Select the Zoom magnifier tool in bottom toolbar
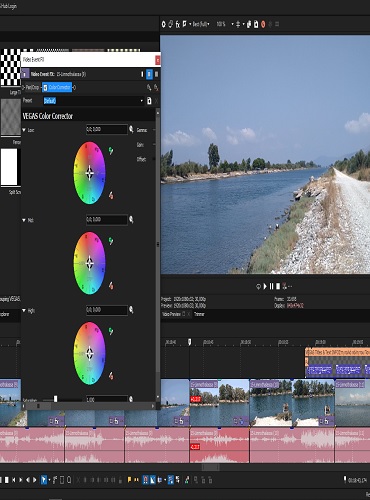The image size is (370, 500). [x=69, y=480]
